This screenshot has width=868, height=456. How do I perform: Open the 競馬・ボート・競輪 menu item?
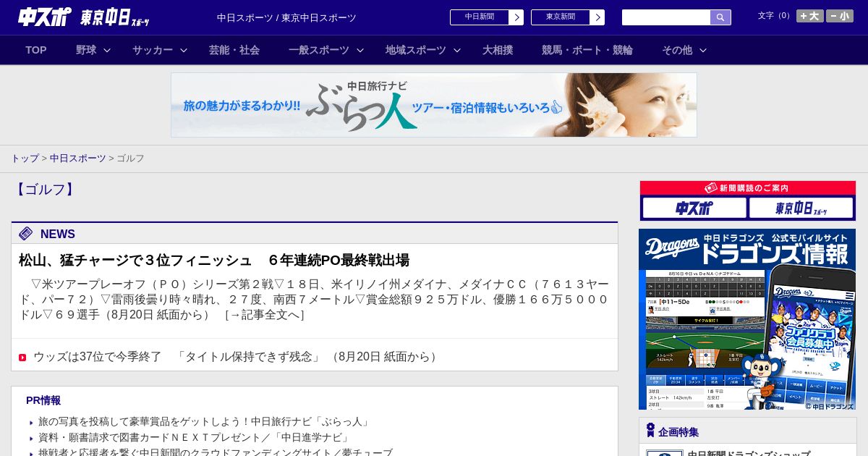coord(587,50)
